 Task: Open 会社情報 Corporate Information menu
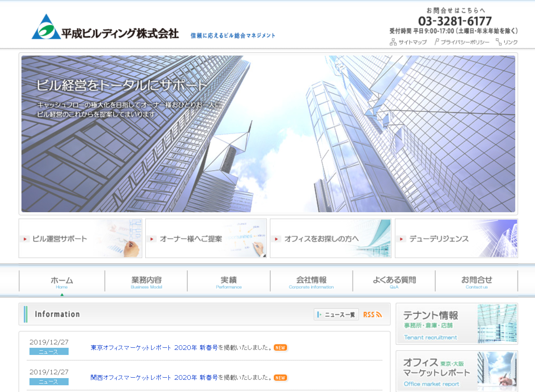[x=311, y=282]
